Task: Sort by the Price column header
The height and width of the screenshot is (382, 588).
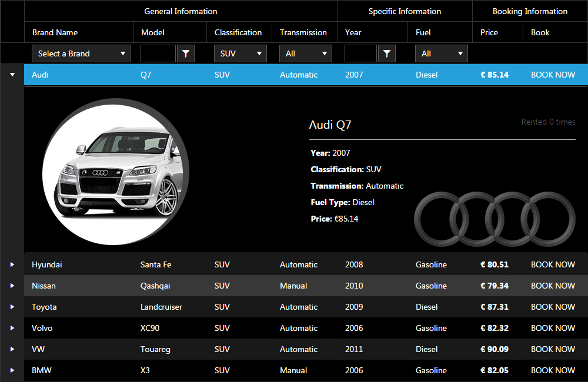Action: tap(489, 32)
